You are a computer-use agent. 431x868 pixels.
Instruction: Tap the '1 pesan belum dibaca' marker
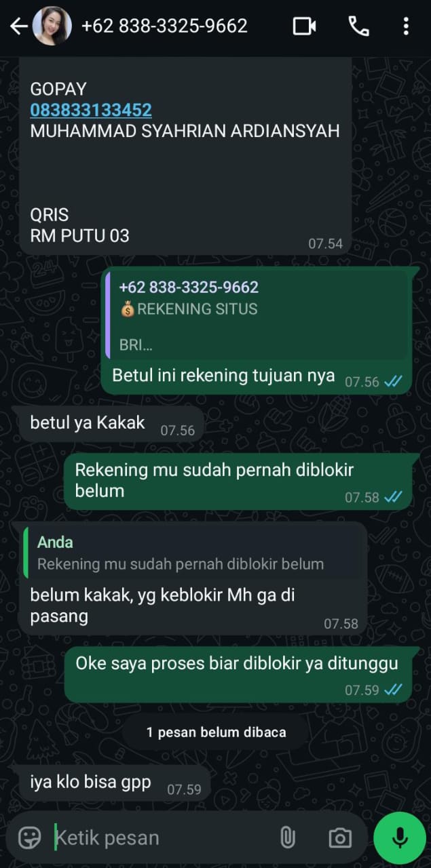click(x=216, y=732)
